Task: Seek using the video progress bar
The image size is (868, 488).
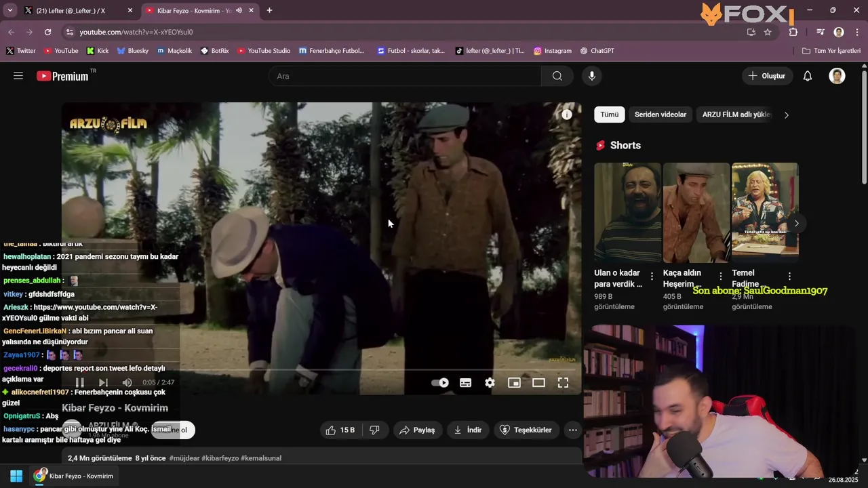Action: pyautogui.click(x=321, y=369)
